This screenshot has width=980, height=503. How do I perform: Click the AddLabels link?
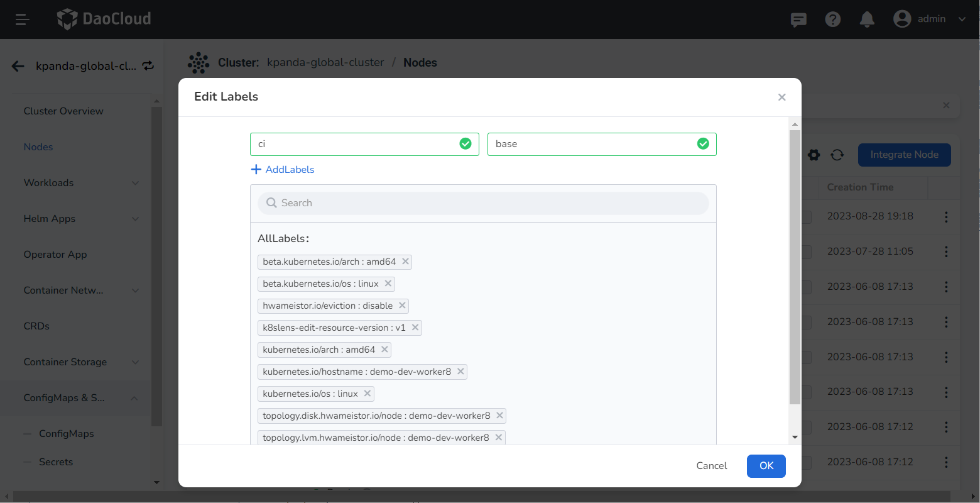283,170
